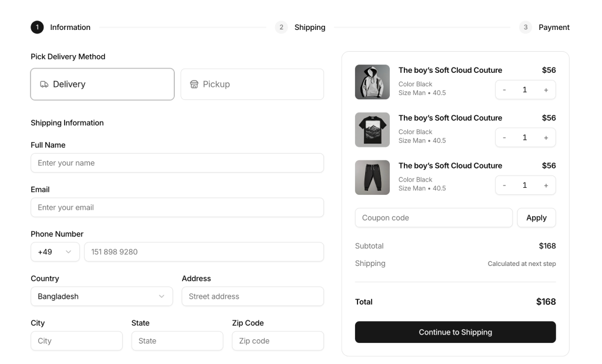
Task: Select the Pickup method option
Action: 252,84
